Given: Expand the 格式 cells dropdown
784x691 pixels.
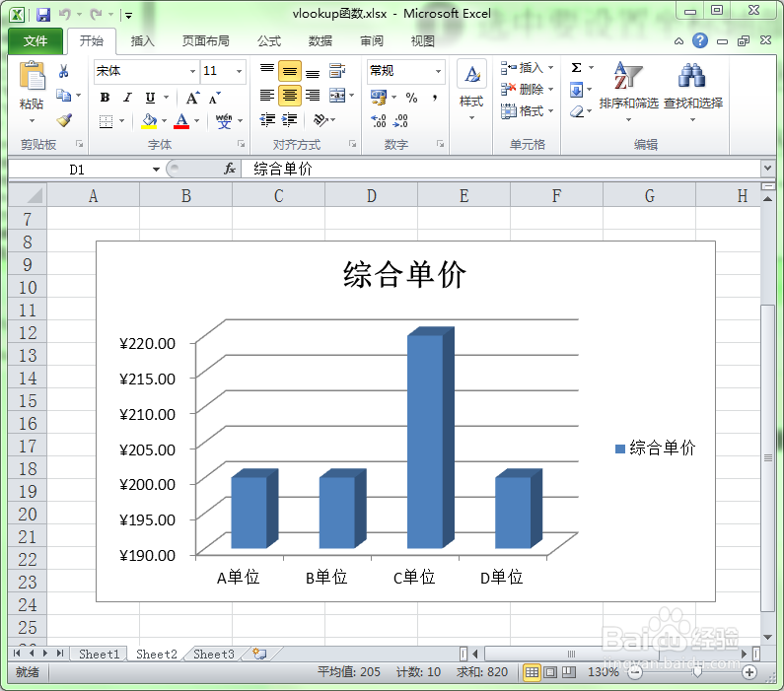Looking at the screenshot, I should click(x=550, y=111).
